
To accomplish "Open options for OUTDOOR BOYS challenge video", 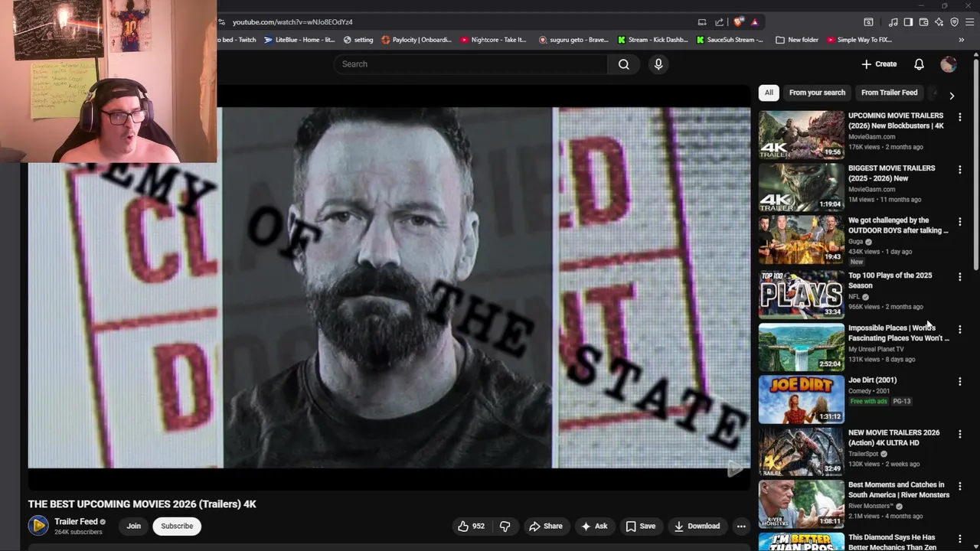I will click(960, 222).
